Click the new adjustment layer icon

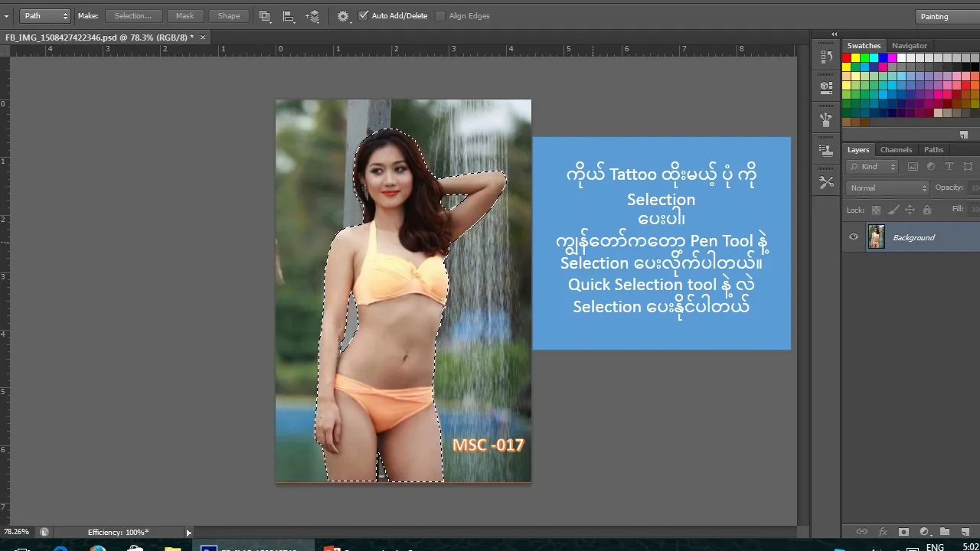[924, 531]
